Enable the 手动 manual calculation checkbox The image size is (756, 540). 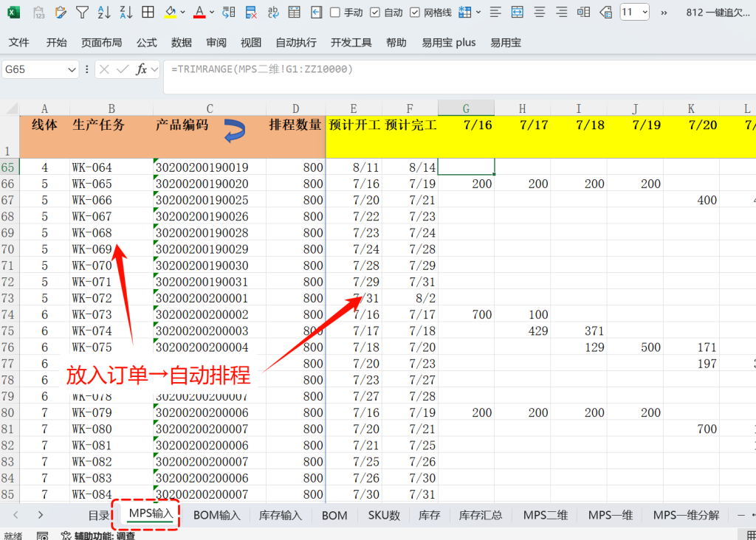coord(334,13)
